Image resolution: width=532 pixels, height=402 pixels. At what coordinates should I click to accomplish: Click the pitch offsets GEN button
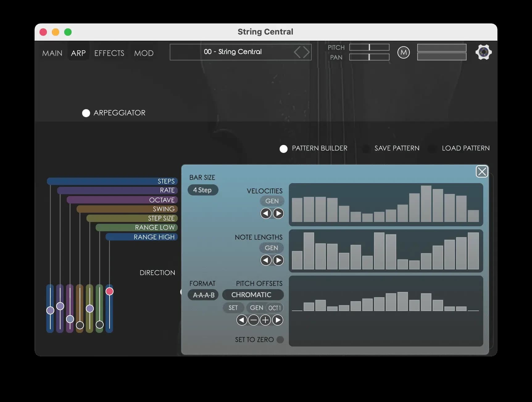[256, 308]
